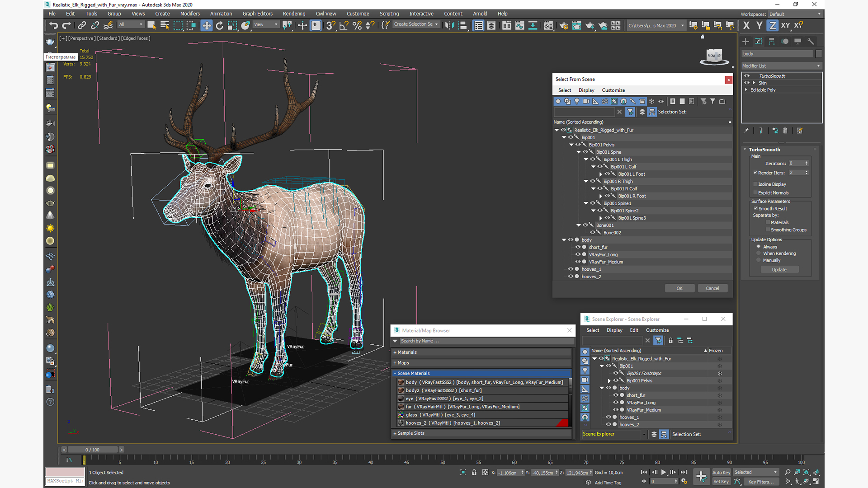Toggle Render Iters checkbox in TurboSmooth
868x488 pixels.
click(755, 173)
